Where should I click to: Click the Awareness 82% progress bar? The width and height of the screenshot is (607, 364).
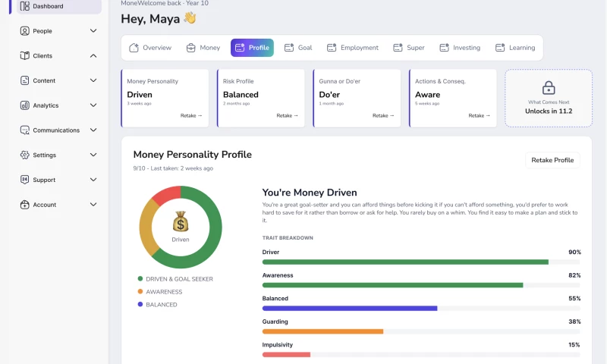pos(421,285)
